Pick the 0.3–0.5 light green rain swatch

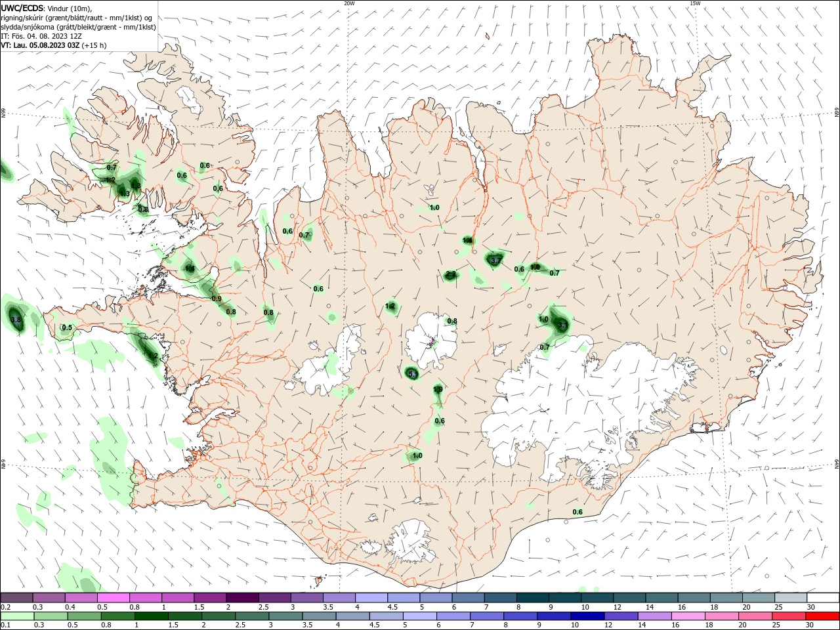[51, 616]
